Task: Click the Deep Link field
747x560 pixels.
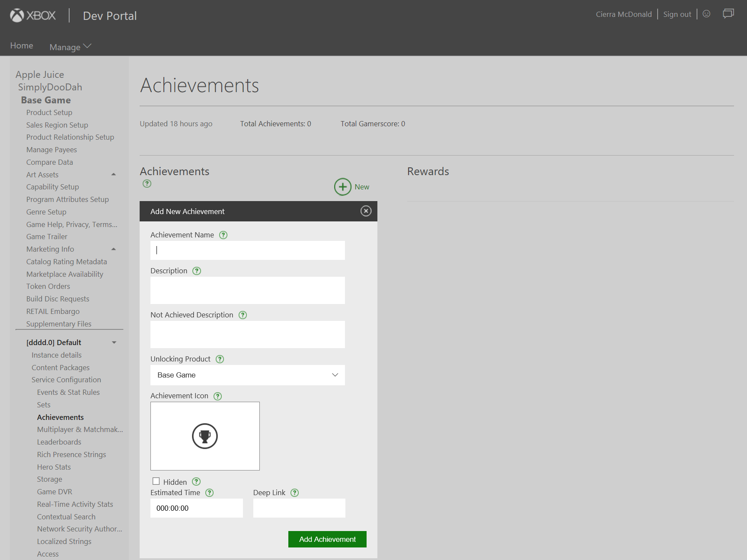Action: pyautogui.click(x=299, y=508)
